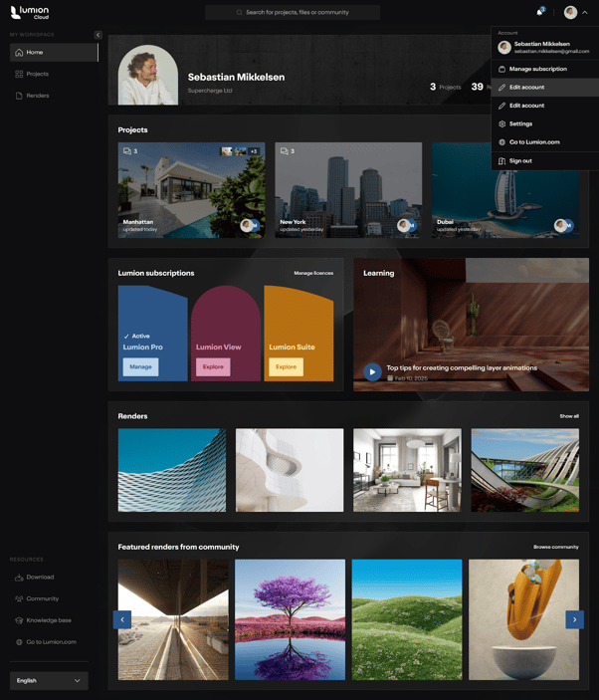The height and width of the screenshot is (700, 599).
Task: Click Sign out in the account menu
Action: [520, 160]
